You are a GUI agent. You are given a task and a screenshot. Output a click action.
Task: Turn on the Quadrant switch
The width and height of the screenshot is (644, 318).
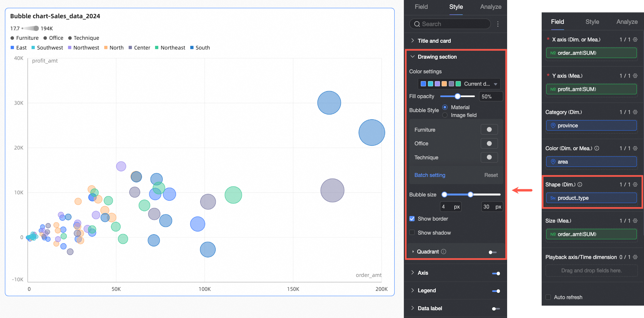493,252
